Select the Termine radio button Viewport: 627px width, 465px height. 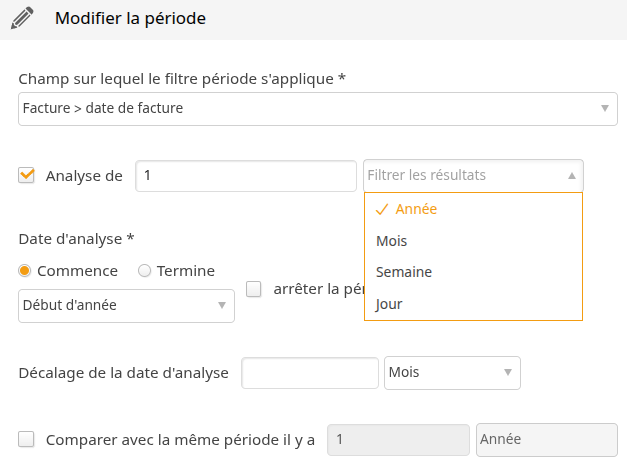point(144,271)
